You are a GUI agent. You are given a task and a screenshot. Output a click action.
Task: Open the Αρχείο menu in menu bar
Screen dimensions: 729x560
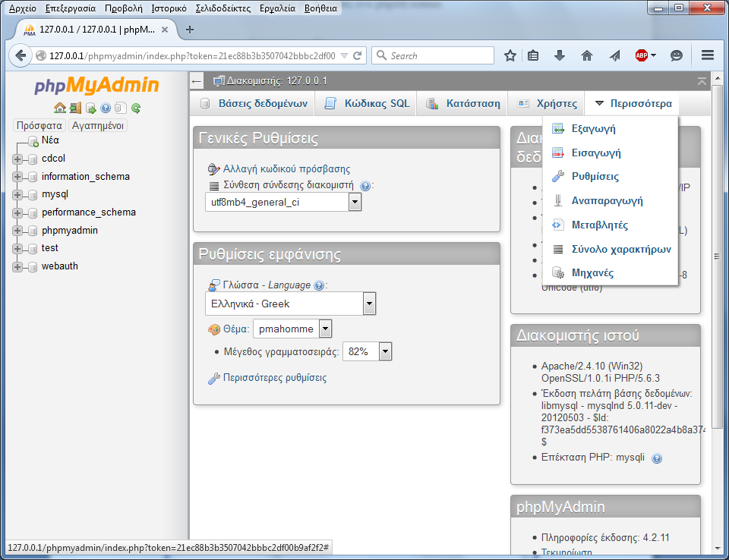tap(23, 8)
